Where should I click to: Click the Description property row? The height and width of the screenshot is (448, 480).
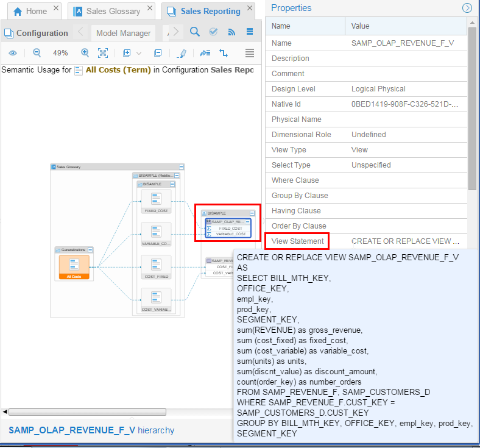point(366,59)
